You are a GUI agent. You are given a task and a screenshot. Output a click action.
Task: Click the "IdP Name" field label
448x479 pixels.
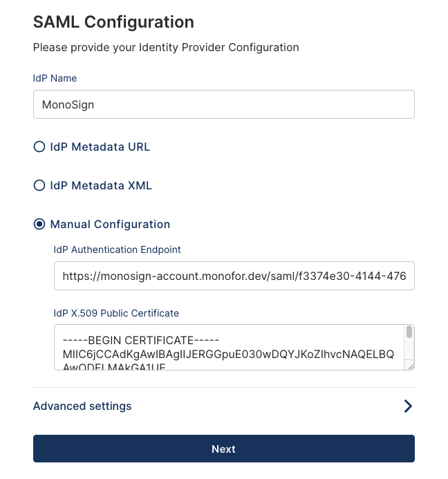[x=55, y=78]
